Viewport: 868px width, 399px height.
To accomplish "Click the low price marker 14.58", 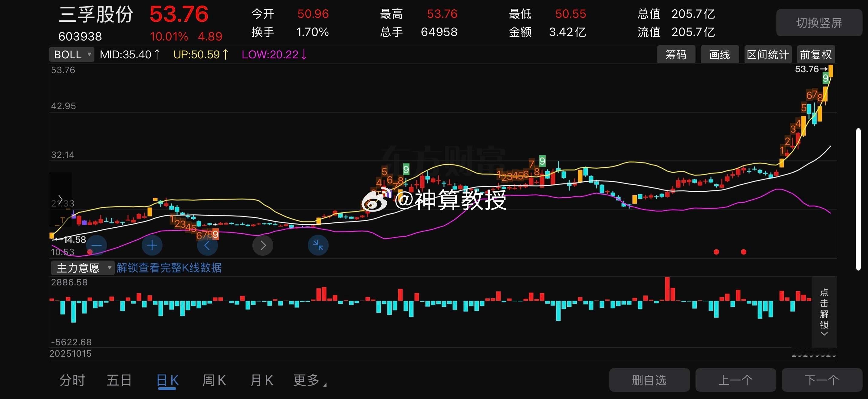I will coord(75,239).
